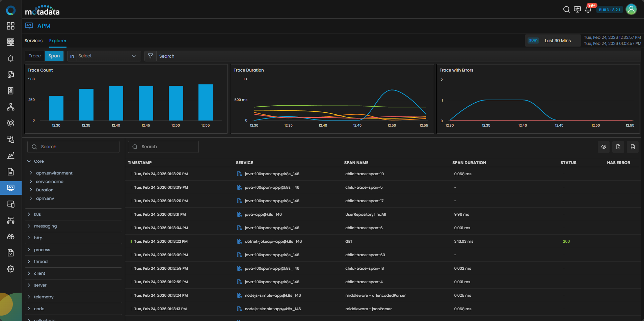Image resolution: width=644 pixels, height=321 pixels.
Task: Toggle column visibility with the eye icon
Action: pos(603,147)
